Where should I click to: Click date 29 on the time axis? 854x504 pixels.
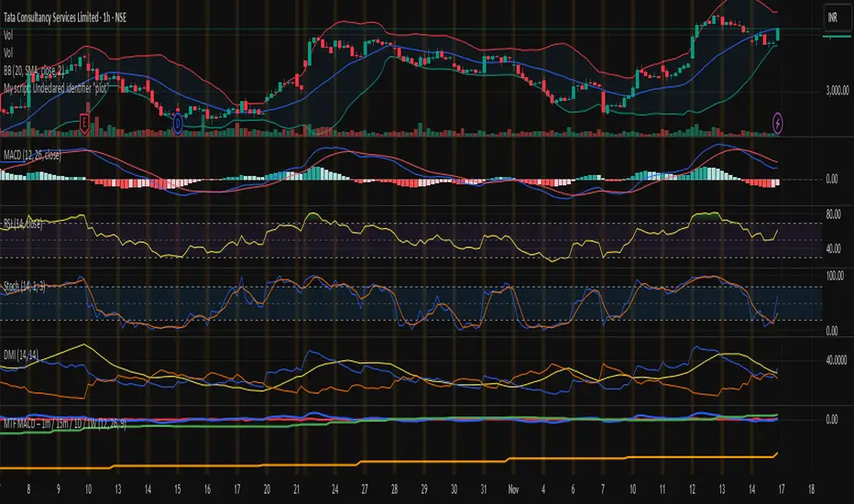click(x=423, y=489)
